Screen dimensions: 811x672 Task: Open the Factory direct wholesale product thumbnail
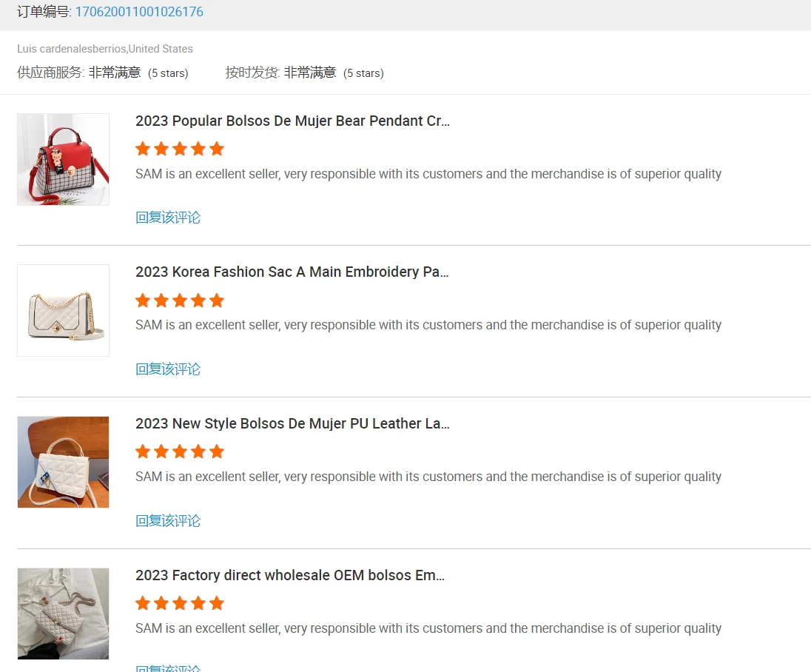point(63,613)
